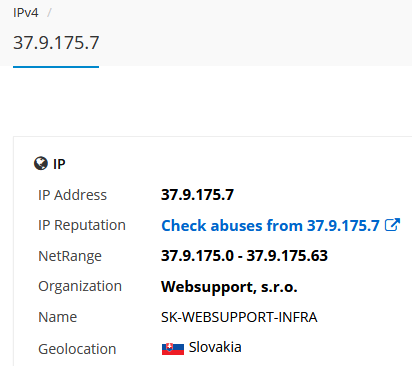Screen dimensions: 412x366
Task: Click the Name field label
Action: pyautogui.click(x=58, y=317)
